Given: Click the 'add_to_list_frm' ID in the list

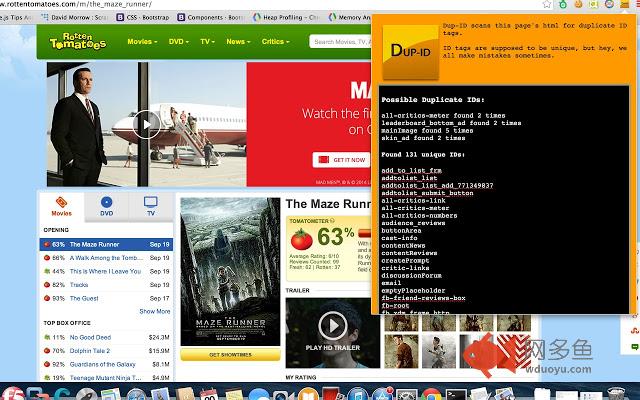Looking at the screenshot, I should pos(411,171).
